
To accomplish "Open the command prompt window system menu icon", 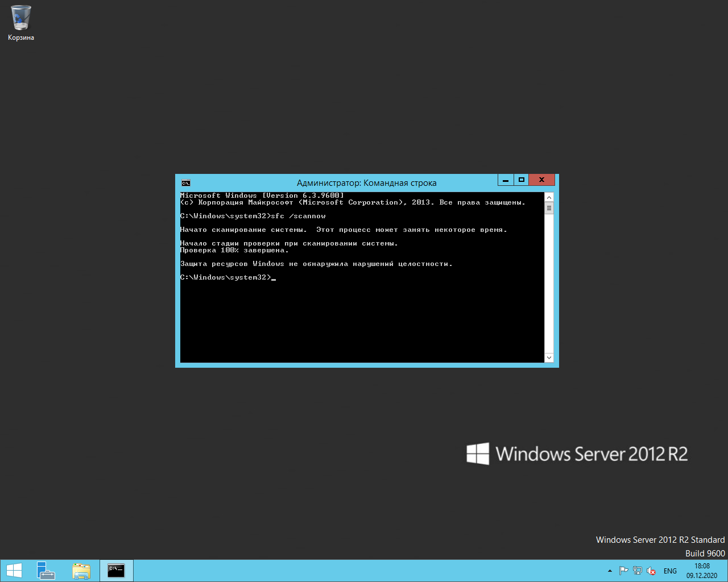I will 186,183.
